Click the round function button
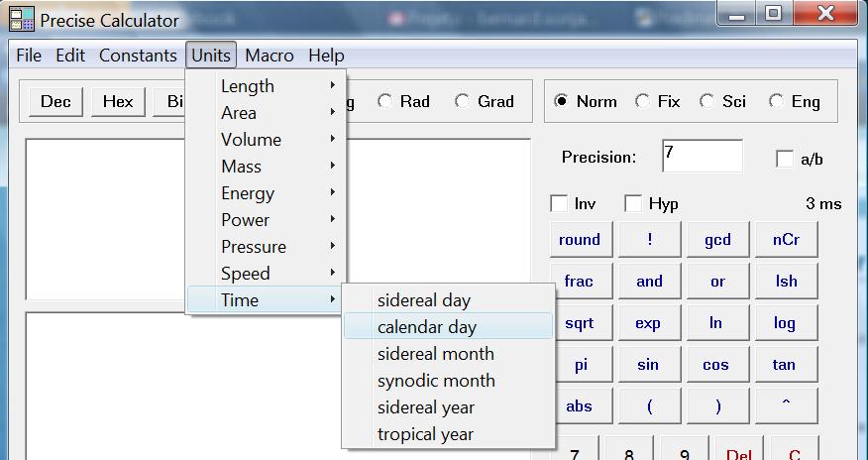Screen dimensions: 868x460 click(x=582, y=240)
